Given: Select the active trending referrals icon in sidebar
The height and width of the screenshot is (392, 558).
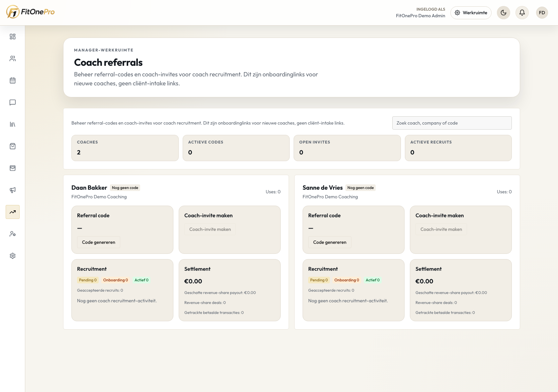Looking at the screenshot, I should coord(13,212).
